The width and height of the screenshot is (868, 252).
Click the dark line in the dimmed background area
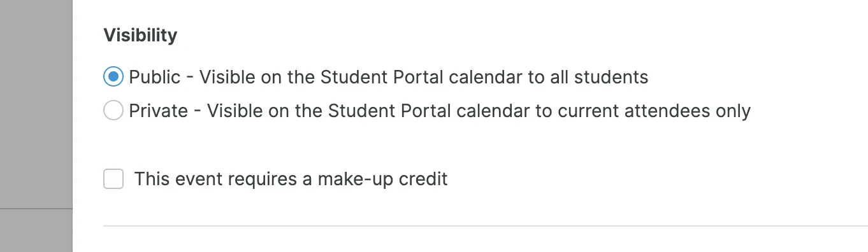(x=36, y=208)
